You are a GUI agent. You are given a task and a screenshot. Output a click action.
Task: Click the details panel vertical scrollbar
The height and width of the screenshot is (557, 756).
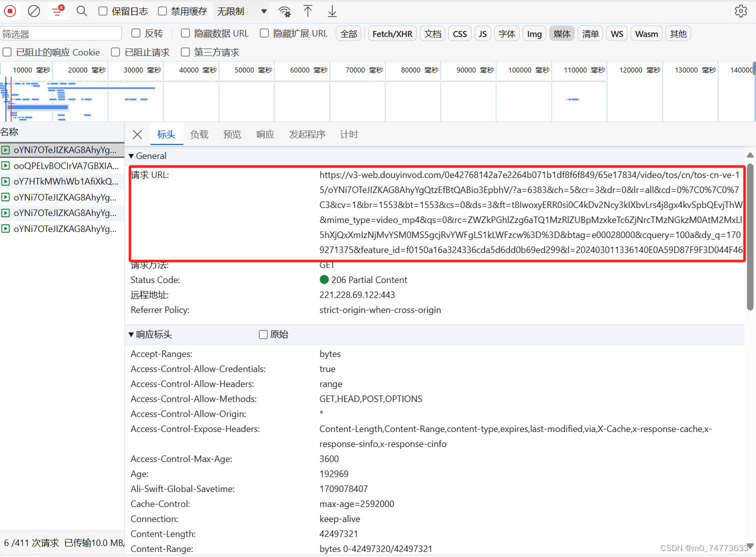[x=750, y=237]
